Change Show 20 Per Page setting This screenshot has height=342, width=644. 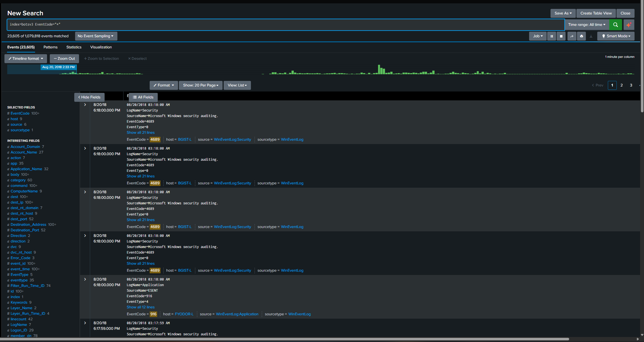201,85
